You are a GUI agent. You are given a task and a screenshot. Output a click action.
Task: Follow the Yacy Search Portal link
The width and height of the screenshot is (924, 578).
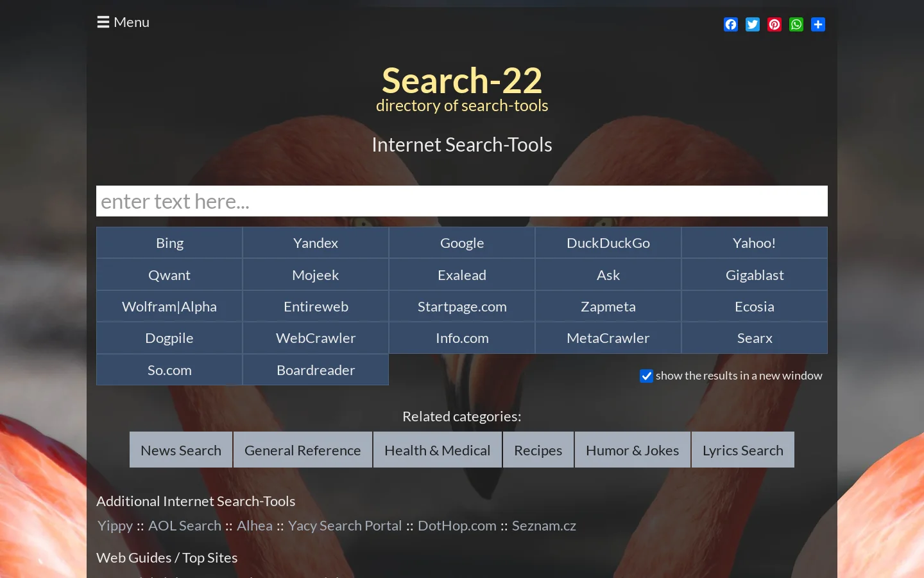pyautogui.click(x=345, y=526)
